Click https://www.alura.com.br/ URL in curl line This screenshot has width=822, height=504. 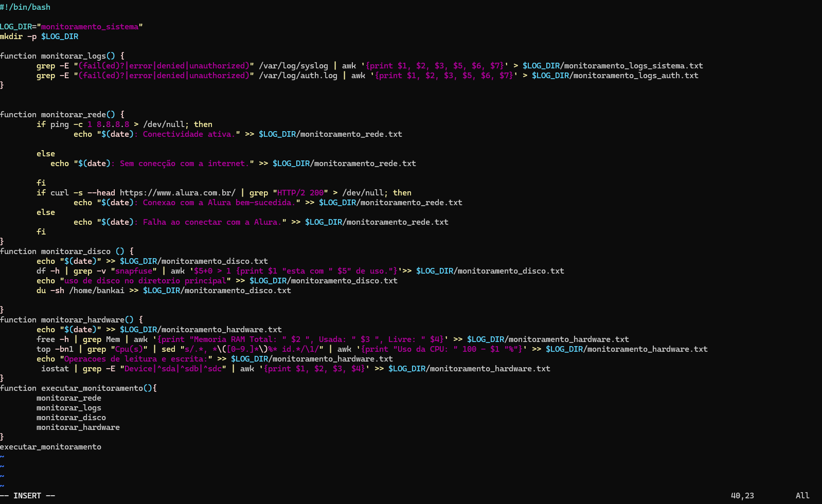tap(177, 193)
